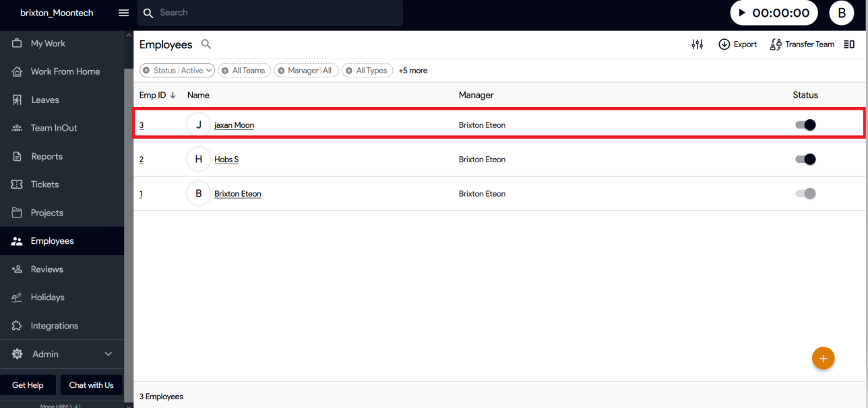The image size is (868, 408).
Task: Open the filter settings sliders icon
Action: click(697, 44)
